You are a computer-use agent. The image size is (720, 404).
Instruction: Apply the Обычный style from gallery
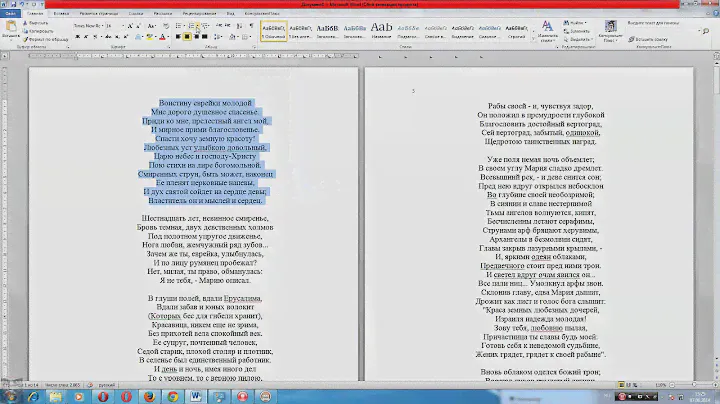(x=272, y=30)
